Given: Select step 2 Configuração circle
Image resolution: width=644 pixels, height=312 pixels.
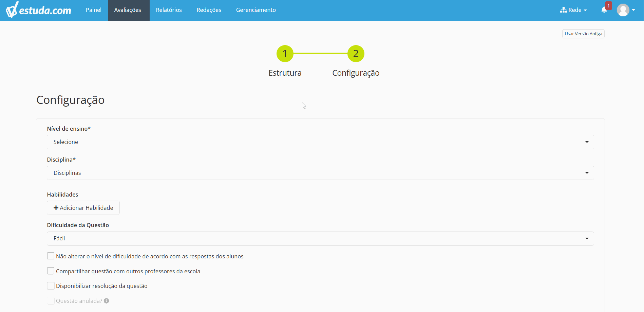Looking at the screenshot, I should coord(356,54).
